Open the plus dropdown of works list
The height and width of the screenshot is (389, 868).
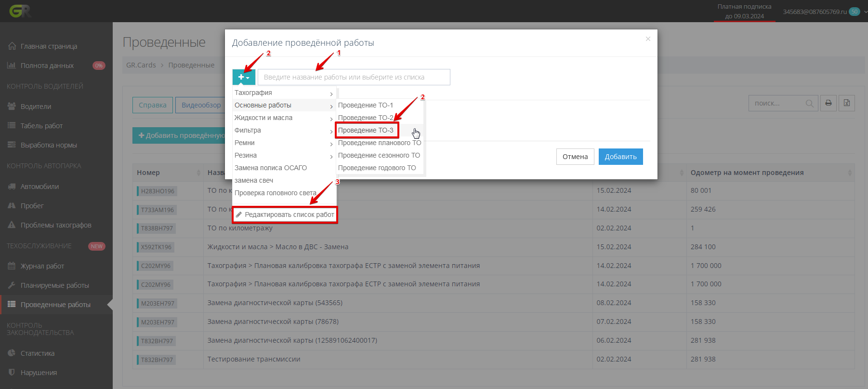(x=244, y=77)
